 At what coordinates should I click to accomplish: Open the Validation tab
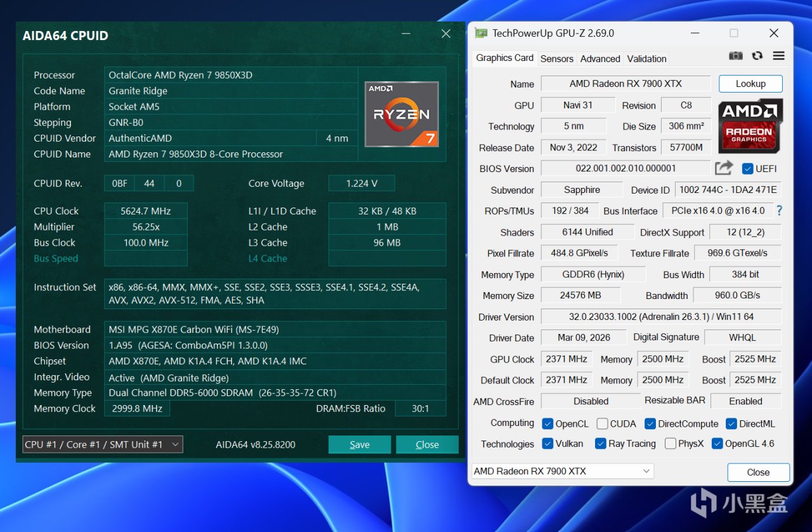coord(646,58)
